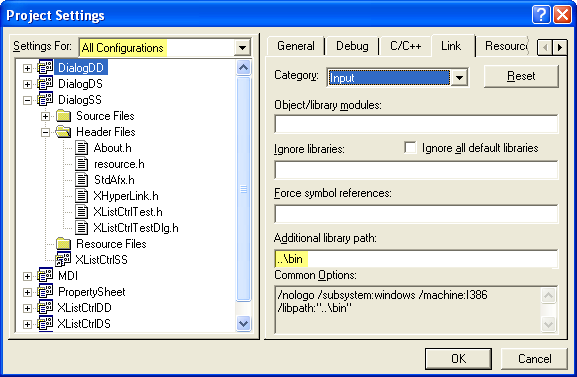Click the Resource Files folder icon

[63, 244]
